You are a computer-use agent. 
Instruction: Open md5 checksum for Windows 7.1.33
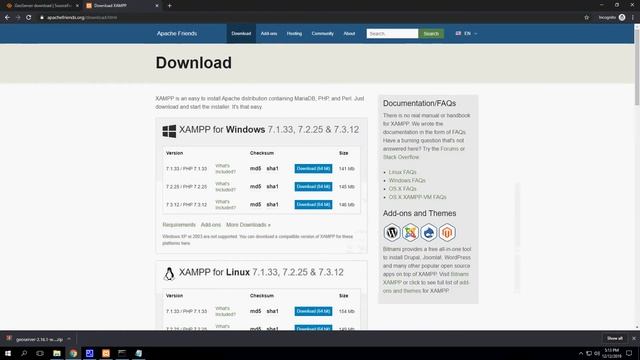point(256,169)
